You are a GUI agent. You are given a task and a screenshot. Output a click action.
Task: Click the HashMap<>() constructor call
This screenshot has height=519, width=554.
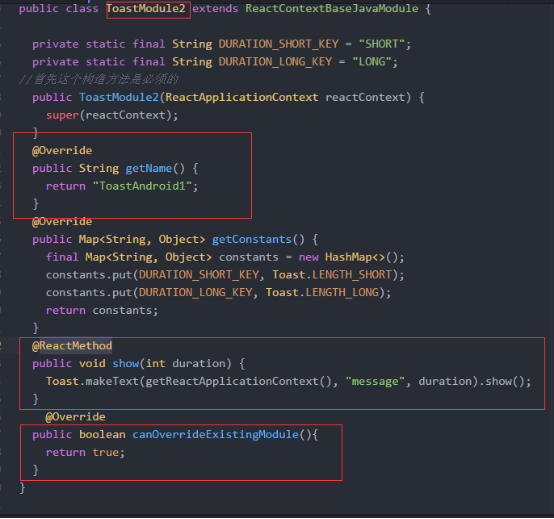(x=361, y=257)
